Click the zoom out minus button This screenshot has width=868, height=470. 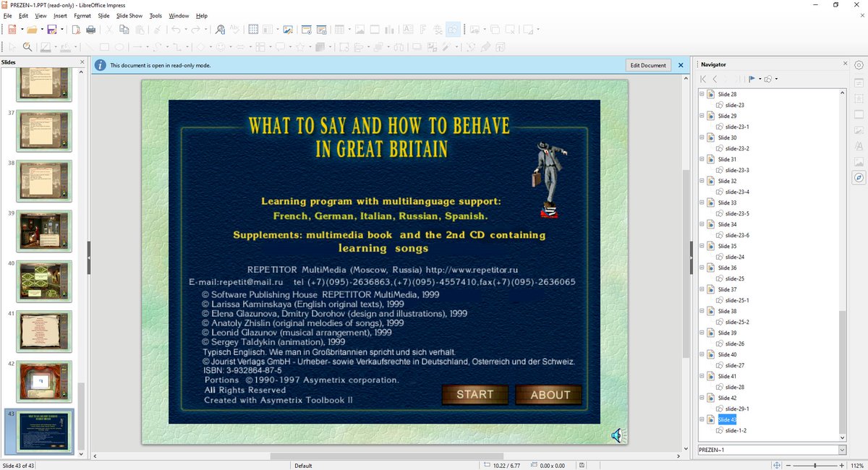tap(788, 466)
